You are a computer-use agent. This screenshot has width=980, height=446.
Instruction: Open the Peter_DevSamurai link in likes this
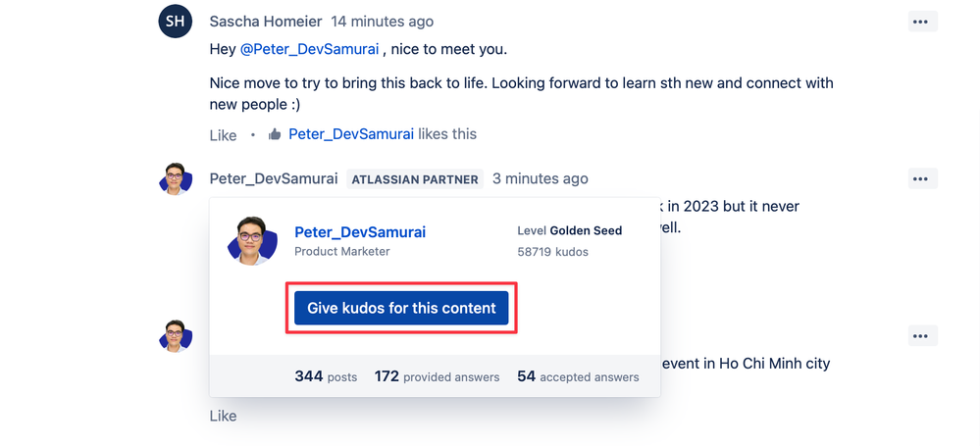[x=351, y=133]
